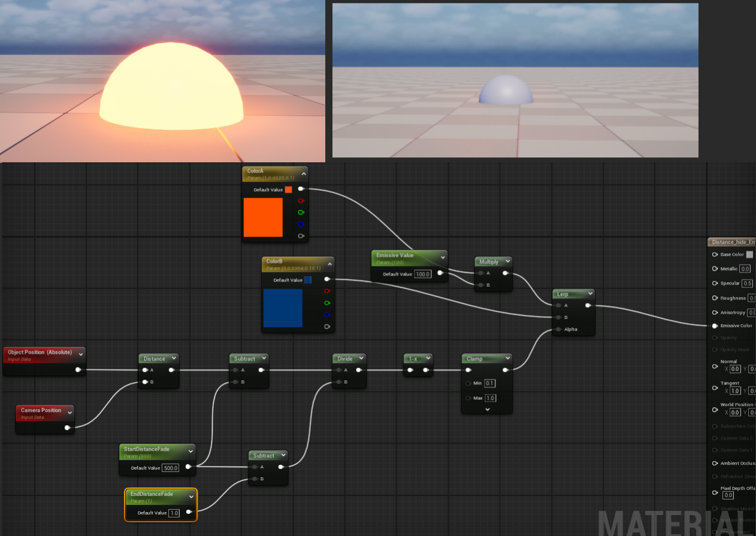Click the Clamp Min value field
Screen dimensions: 756x536
click(489, 383)
